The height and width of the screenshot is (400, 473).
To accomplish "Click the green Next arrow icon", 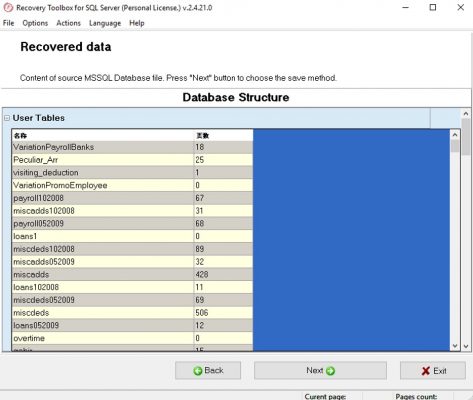I will coord(330,371).
